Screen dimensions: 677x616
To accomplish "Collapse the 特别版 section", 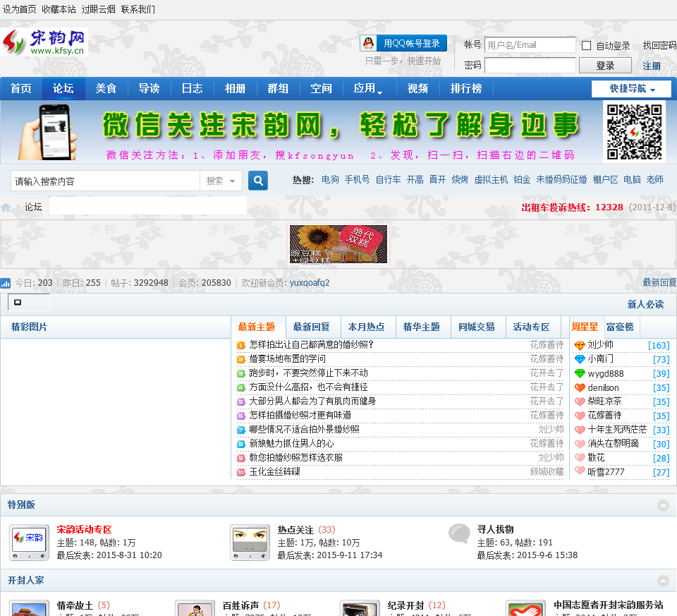I will 663,505.
